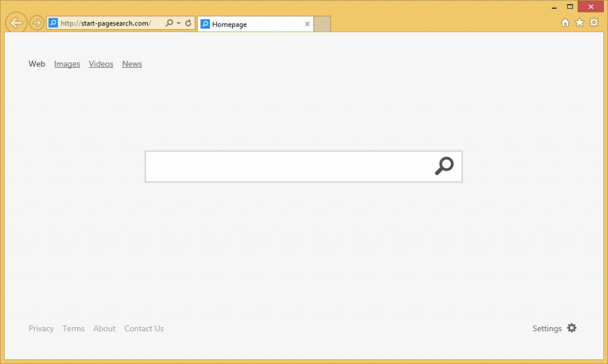Switch to Videos search
The image size is (608, 364).
click(101, 64)
